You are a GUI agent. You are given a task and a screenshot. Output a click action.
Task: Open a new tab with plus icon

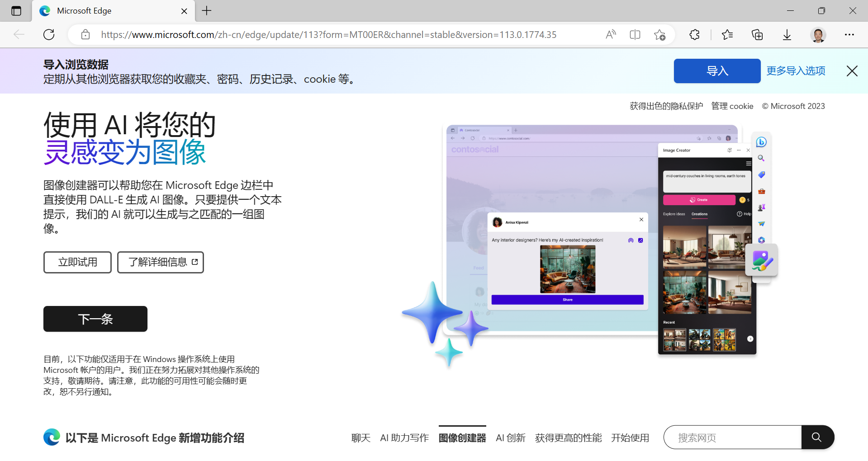click(x=207, y=11)
